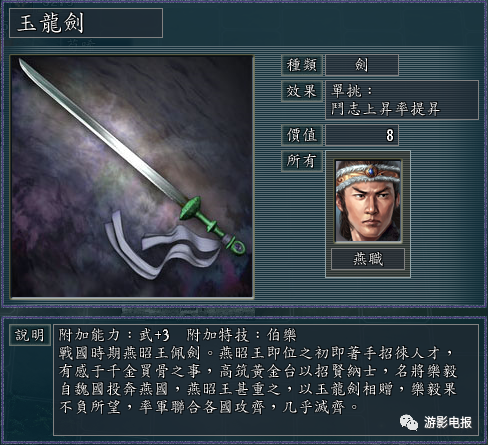
Task: Open the owner portrait of 燕職
Action: [368, 201]
